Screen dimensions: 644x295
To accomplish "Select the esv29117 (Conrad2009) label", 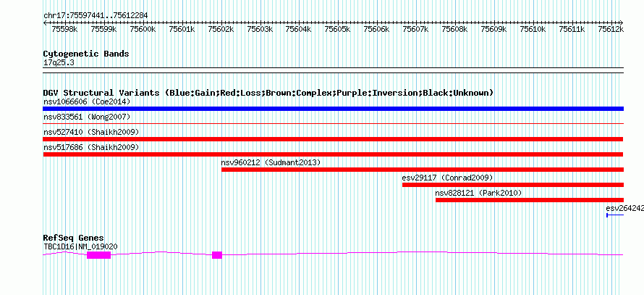I will tap(447, 178).
